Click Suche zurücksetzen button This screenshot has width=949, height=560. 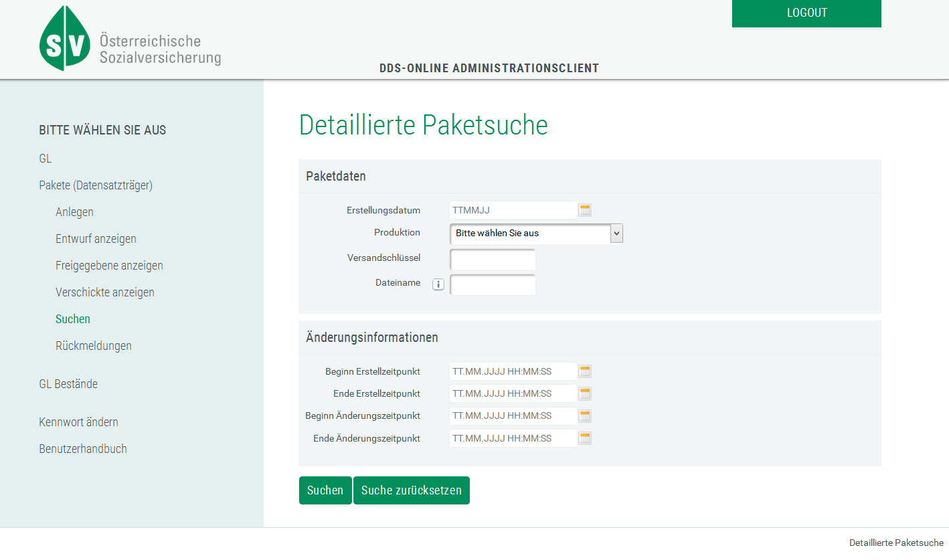coord(412,490)
